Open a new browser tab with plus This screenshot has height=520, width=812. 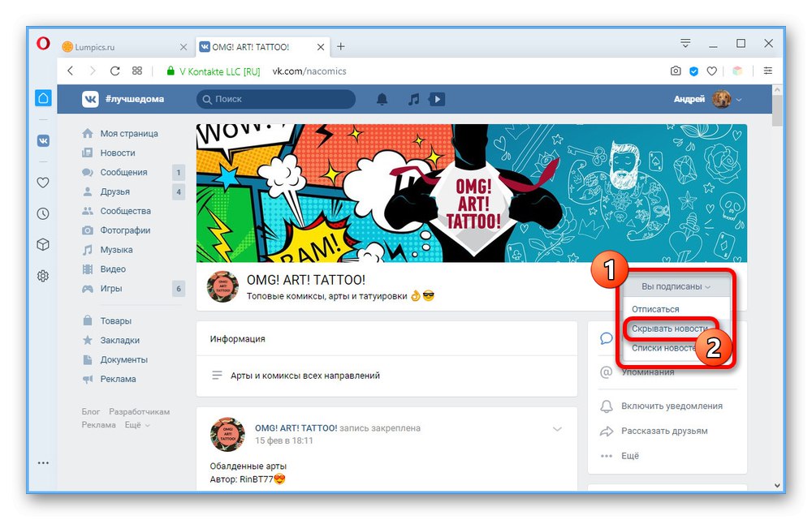pos(341,46)
